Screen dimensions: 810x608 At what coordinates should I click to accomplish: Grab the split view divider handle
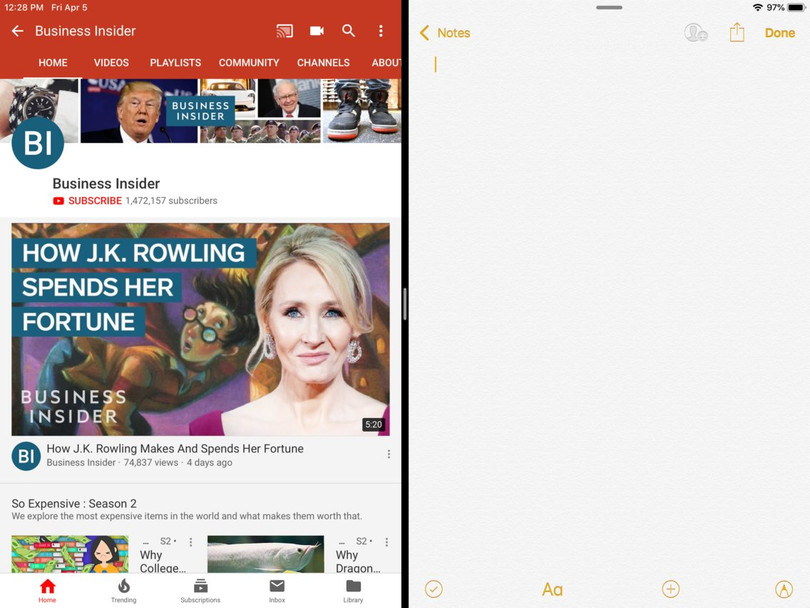click(405, 304)
